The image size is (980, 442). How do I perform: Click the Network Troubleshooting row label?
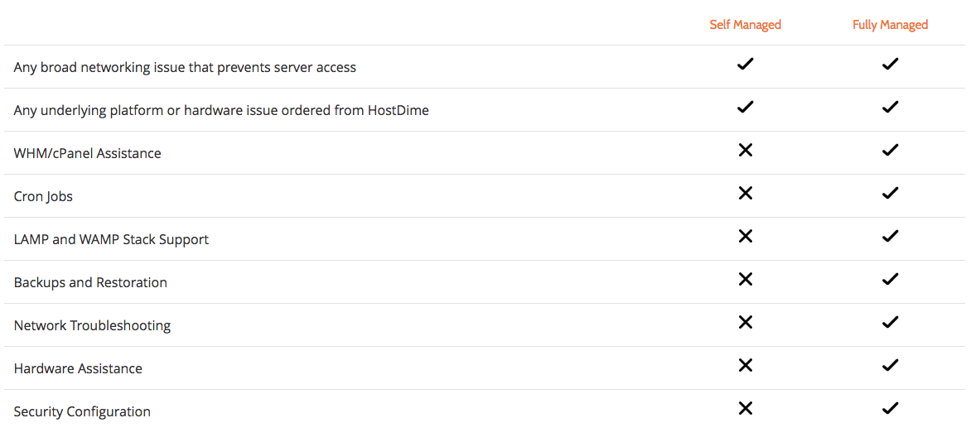click(93, 325)
